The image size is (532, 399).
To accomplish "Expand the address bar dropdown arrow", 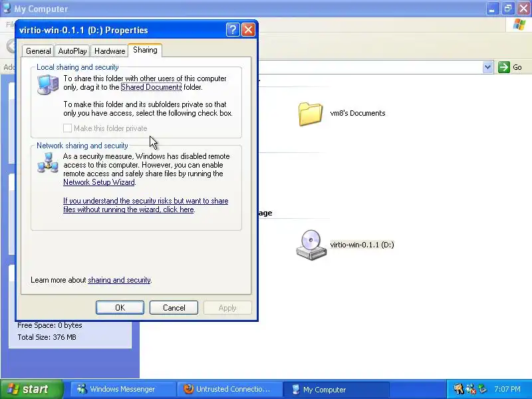I will tap(487, 67).
